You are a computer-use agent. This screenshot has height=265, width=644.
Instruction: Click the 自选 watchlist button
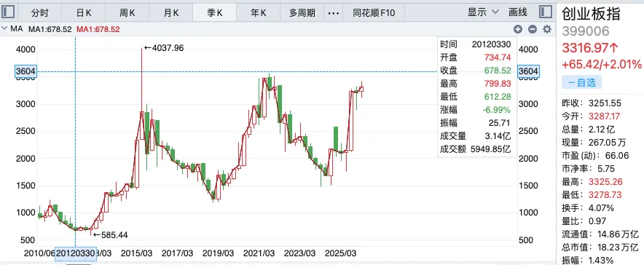(581, 82)
